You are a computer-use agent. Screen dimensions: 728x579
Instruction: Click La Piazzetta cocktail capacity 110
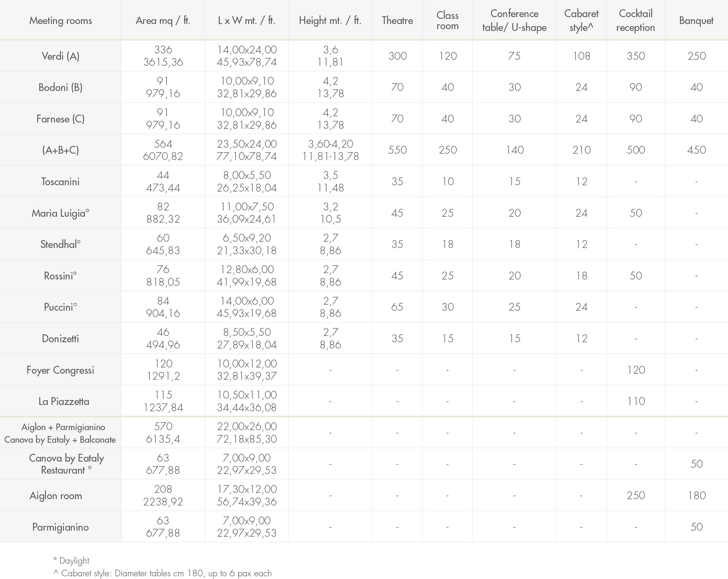pos(636,401)
